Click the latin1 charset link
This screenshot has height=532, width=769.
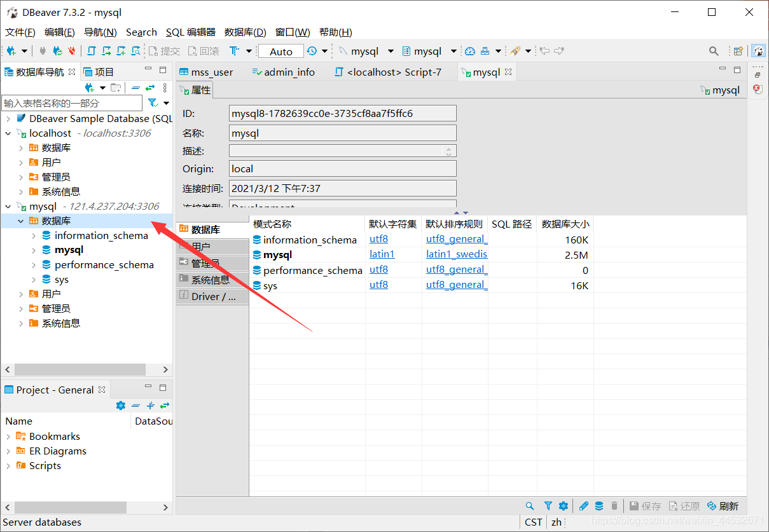click(x=382, y=254)
